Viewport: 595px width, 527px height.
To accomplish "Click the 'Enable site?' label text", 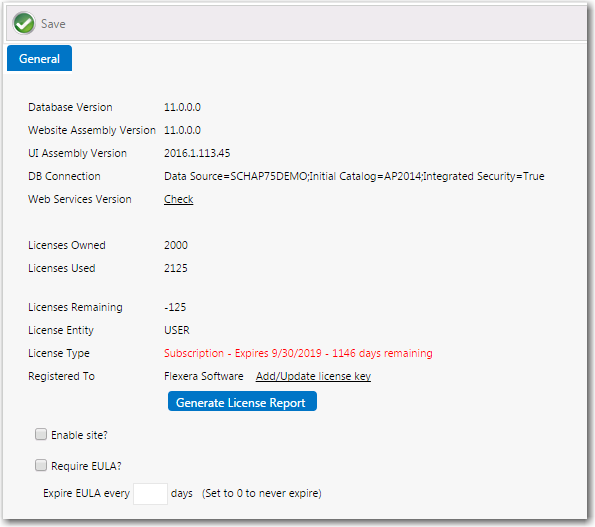I will [x=79, y=435].
